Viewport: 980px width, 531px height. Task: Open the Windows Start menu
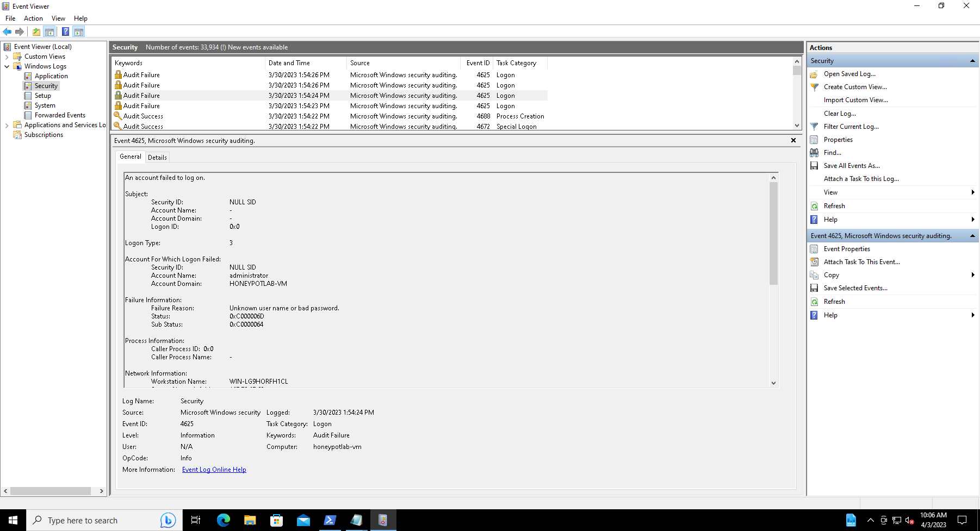point(13,520)
